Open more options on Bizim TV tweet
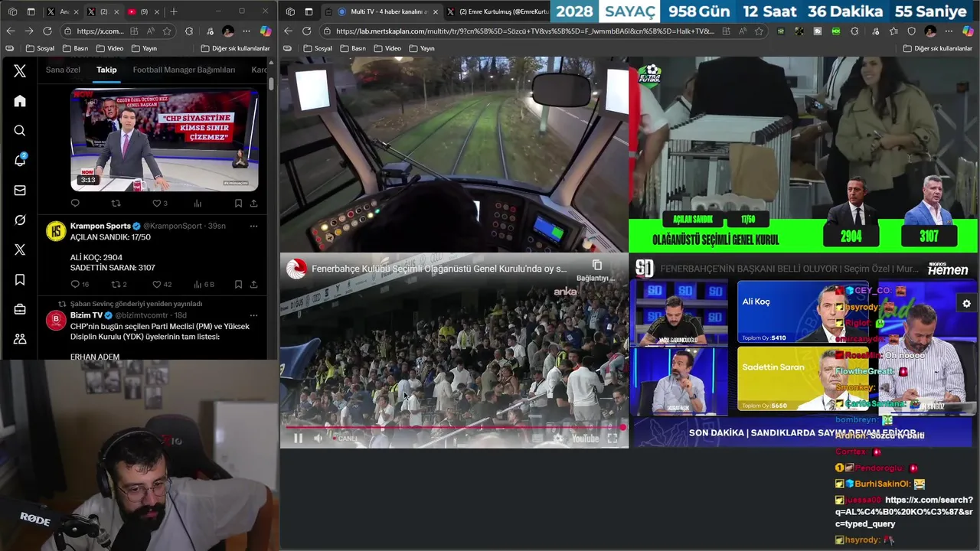 (x=253, y=315)
